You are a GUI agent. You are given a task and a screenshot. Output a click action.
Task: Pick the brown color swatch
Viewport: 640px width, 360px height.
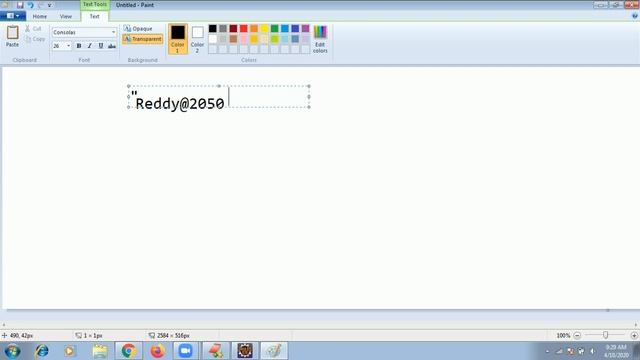(233, 39)
